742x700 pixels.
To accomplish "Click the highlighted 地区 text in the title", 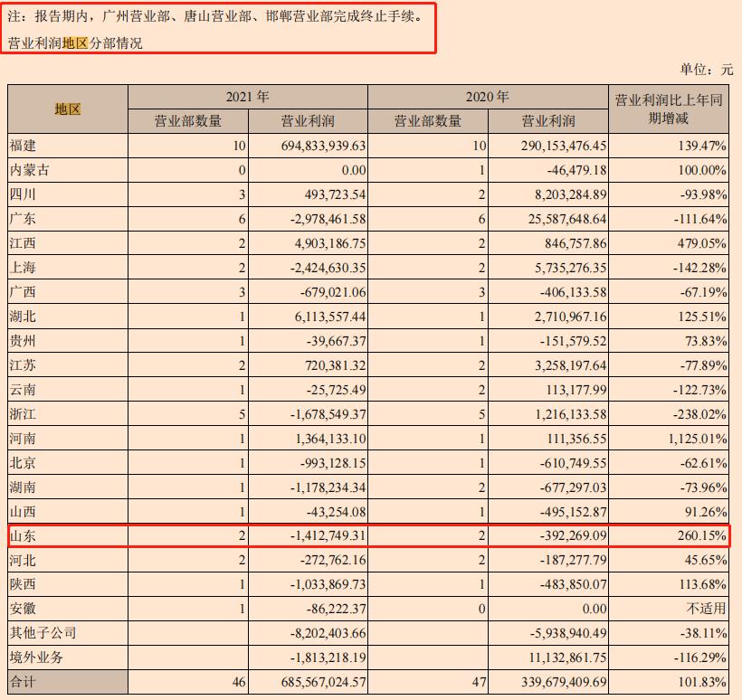I will pyautogui.click(x=75, y=40).
